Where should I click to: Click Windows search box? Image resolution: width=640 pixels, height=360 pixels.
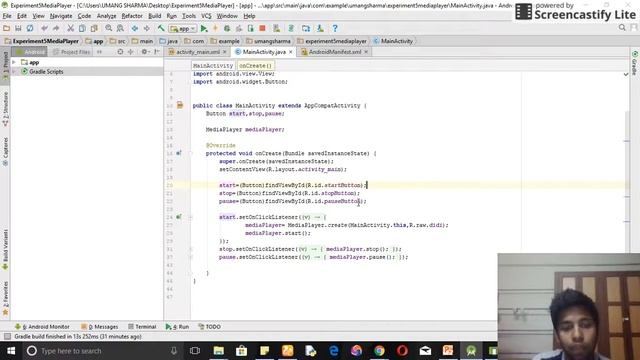click(103, 351)
